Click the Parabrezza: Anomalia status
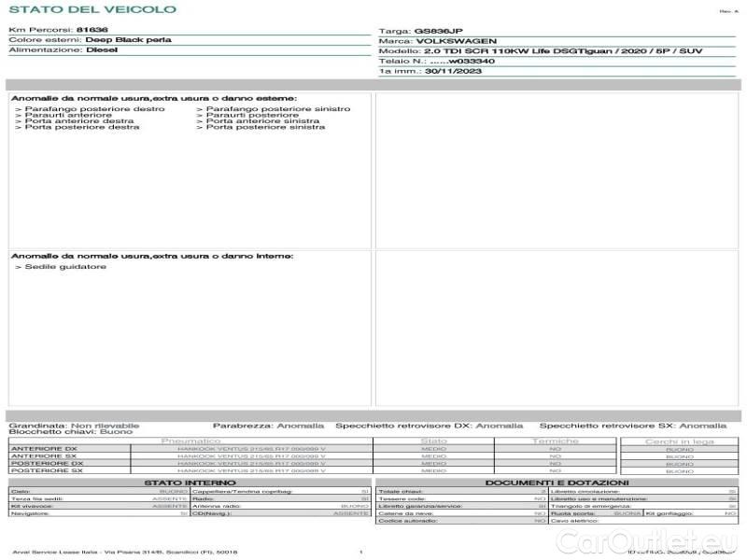Image resolution: width=747 pixels, height=560 pixels. 269,425
